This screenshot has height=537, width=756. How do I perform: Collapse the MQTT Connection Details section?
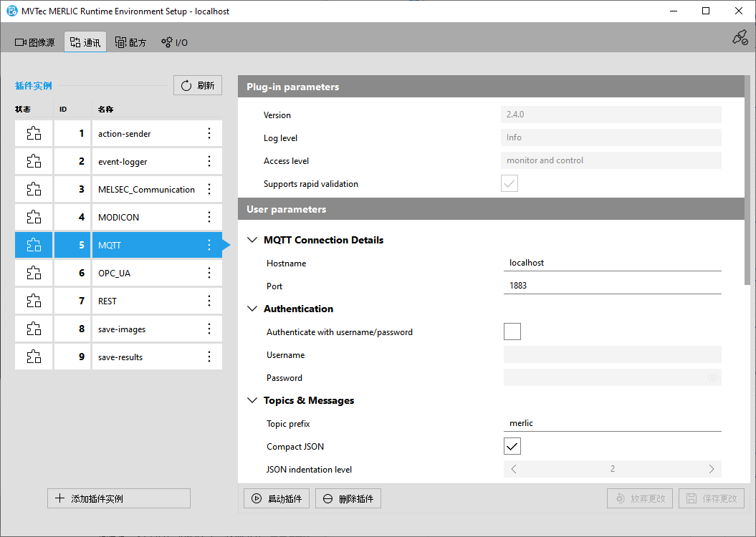pyautogui.click(x=252, y=241)
